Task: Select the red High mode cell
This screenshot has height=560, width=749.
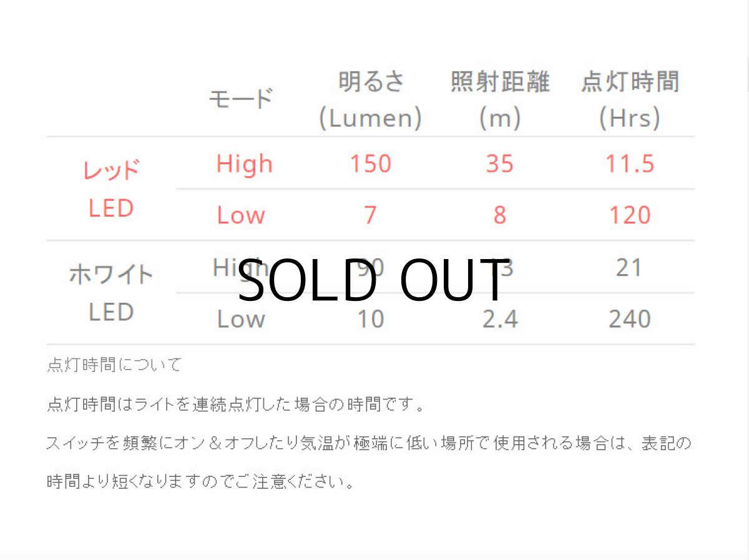Action: [244, 164]
